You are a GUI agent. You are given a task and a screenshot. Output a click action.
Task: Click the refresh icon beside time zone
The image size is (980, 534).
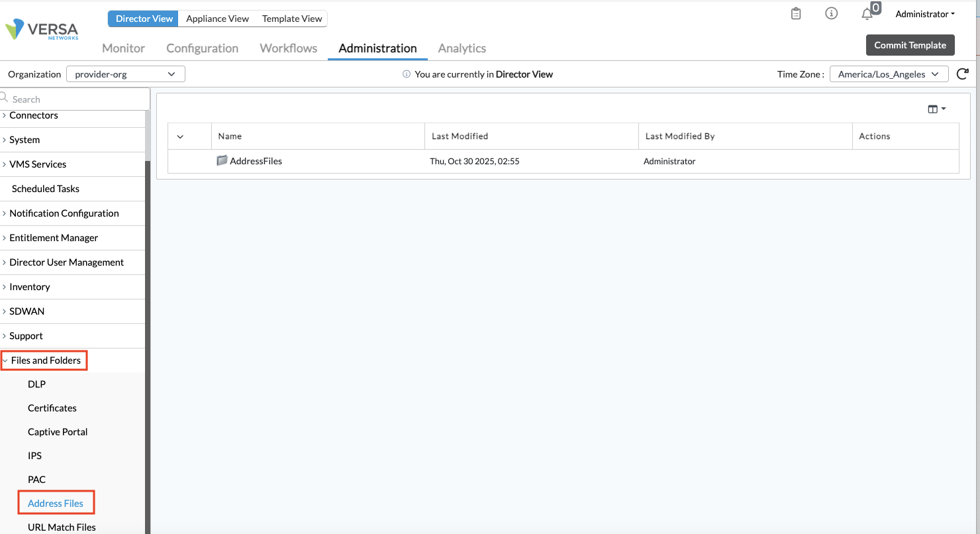(963, 74)
